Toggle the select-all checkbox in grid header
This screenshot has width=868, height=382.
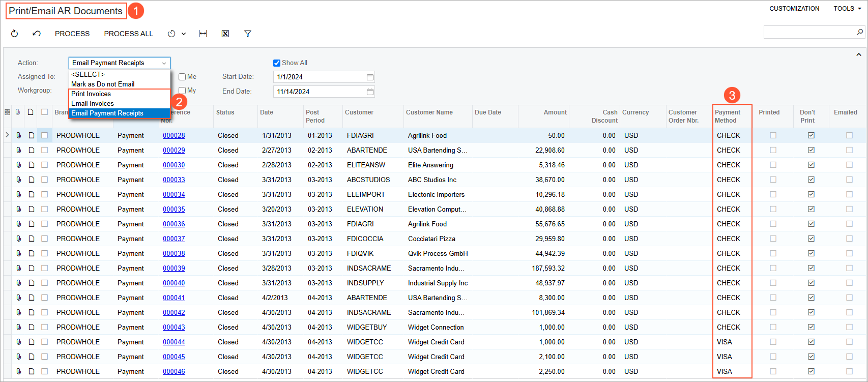pos(45,112)
